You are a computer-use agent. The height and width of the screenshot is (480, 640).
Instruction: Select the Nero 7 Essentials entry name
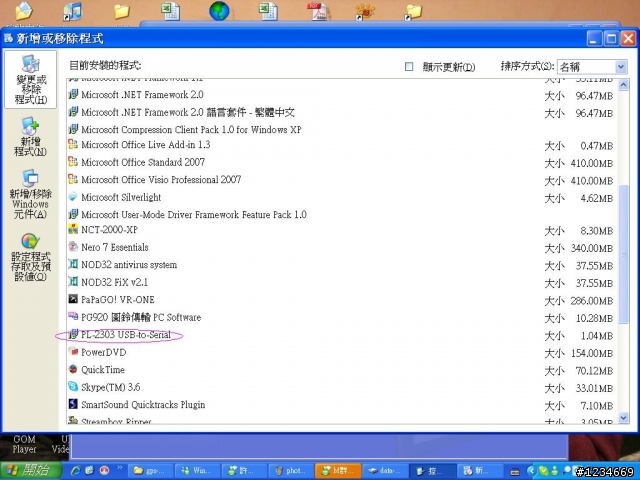tap(115, 247)
